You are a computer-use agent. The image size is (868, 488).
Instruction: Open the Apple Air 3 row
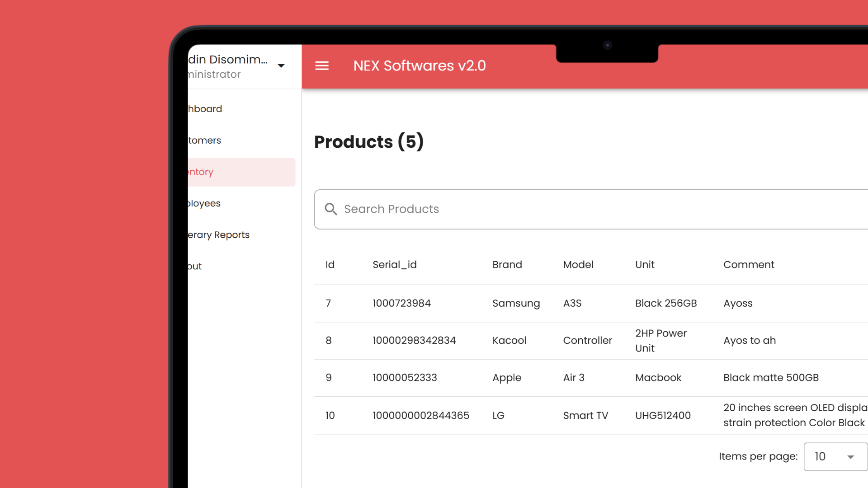tap(506, 378)
